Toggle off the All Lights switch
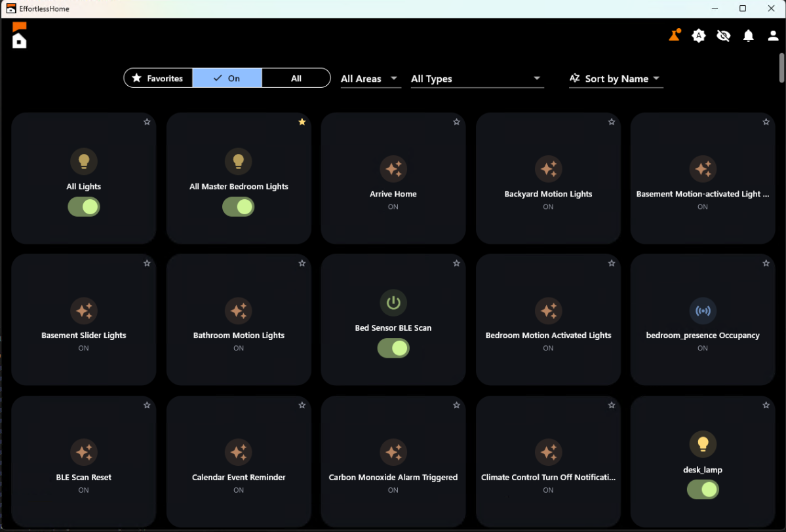Screen dimensions: 786x532 83,207
